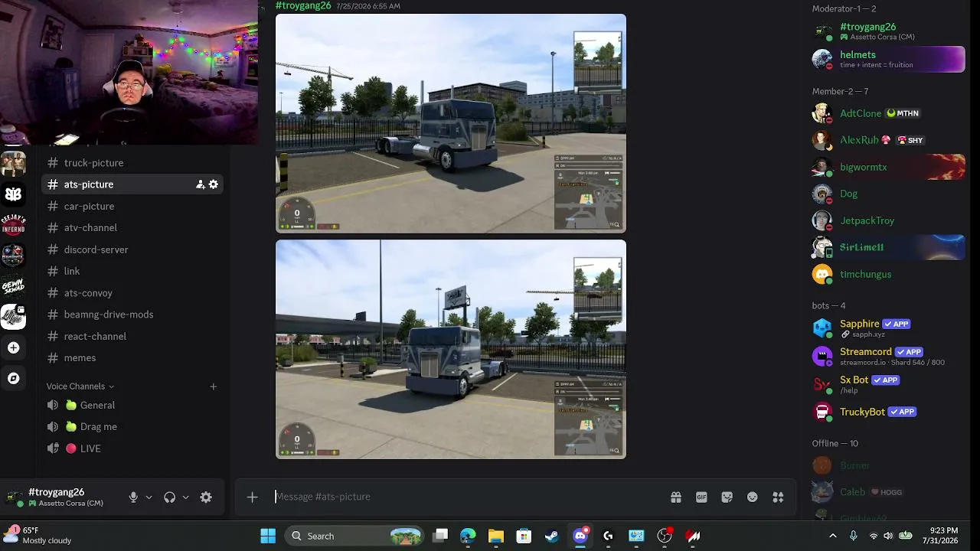This screenshot has height=551, width=980.
Task: Open the Streamcord bot profile
Action: click(x=888, y=356)
